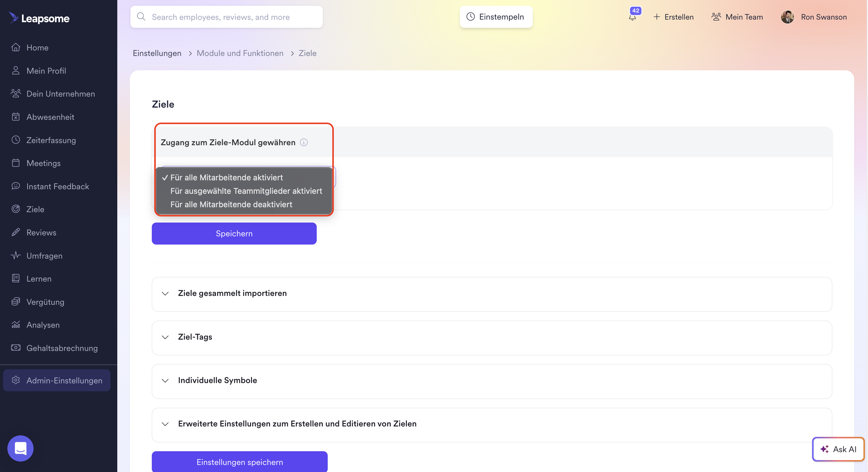Click the Erstellen button
The width and height of the screenshot is (868, 472).
point(673,17)
